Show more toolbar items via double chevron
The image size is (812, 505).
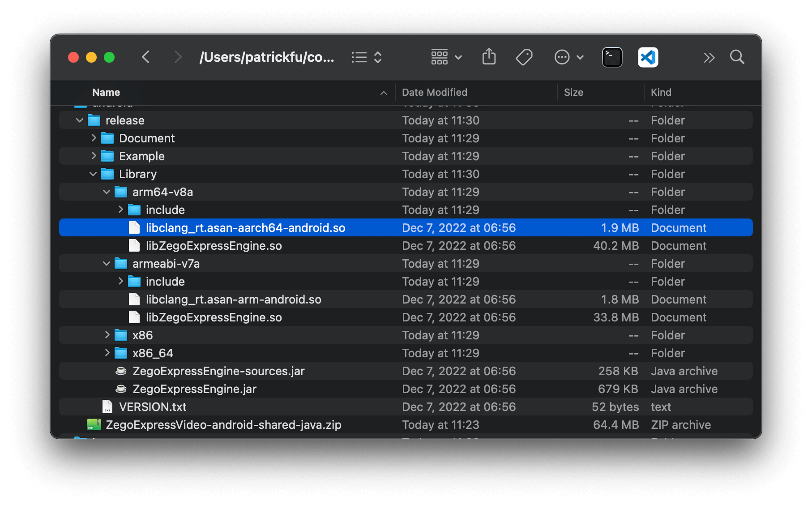709,58
